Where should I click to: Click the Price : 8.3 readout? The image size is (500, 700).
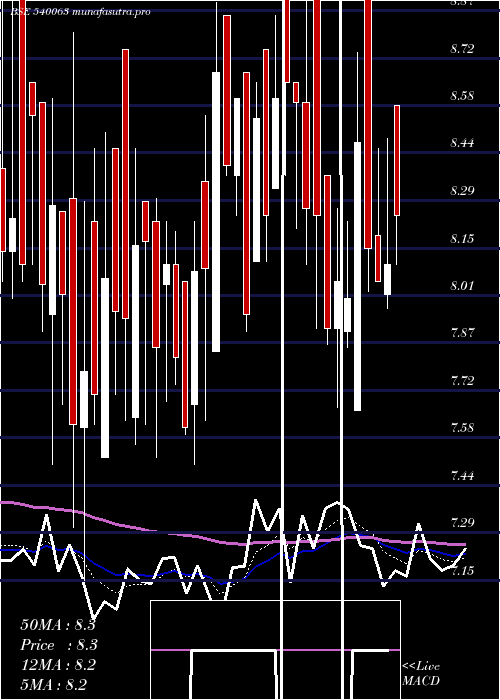point(59,645)
